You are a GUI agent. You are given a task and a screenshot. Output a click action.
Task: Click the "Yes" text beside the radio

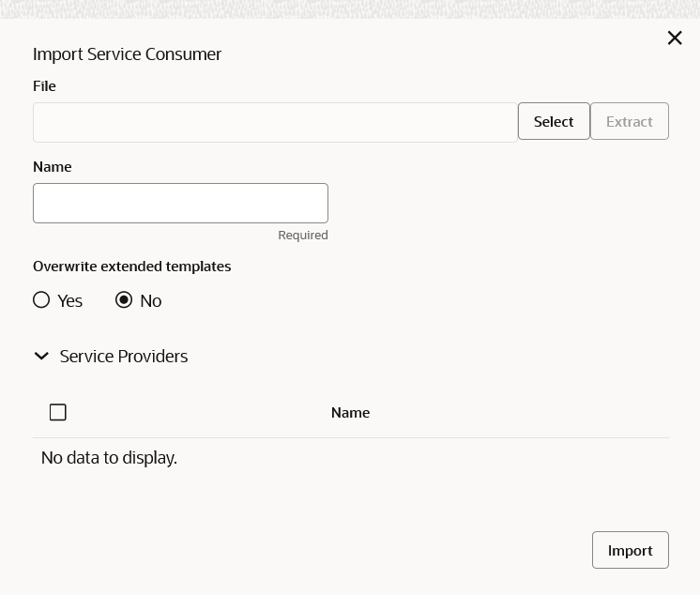click(x=70, y=301)
